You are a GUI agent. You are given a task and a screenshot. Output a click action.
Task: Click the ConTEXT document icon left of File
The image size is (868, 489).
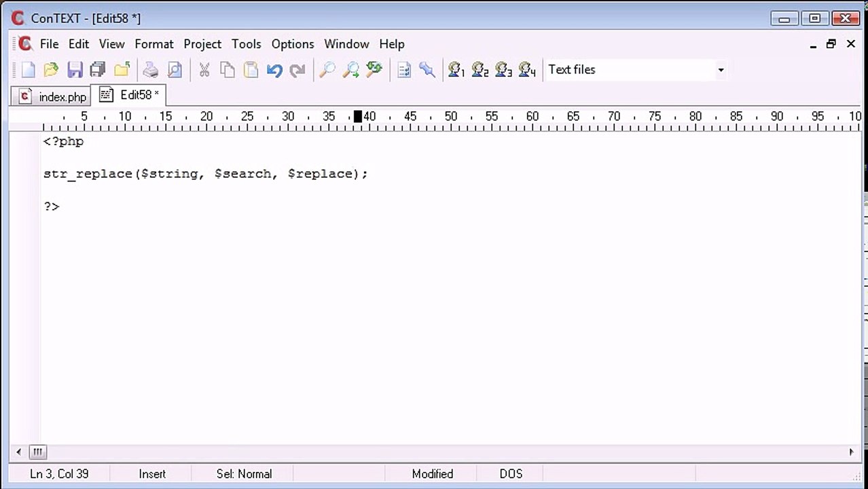25,43
